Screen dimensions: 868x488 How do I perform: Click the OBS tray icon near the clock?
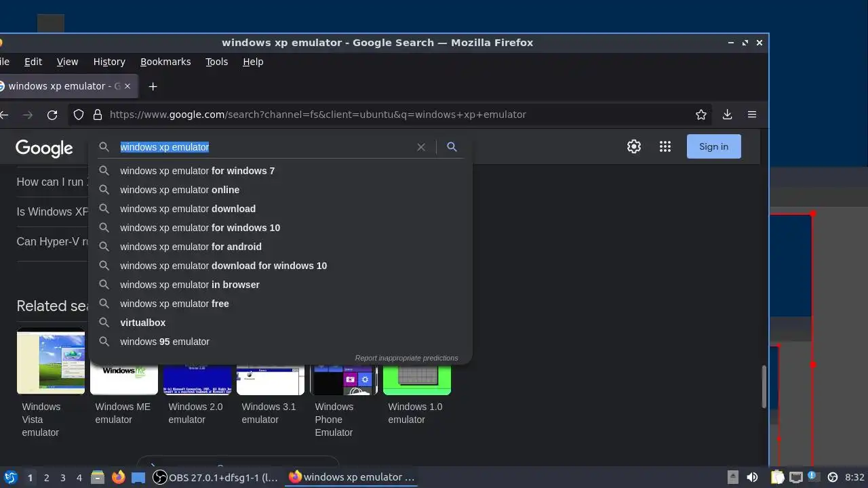(833, 477)
